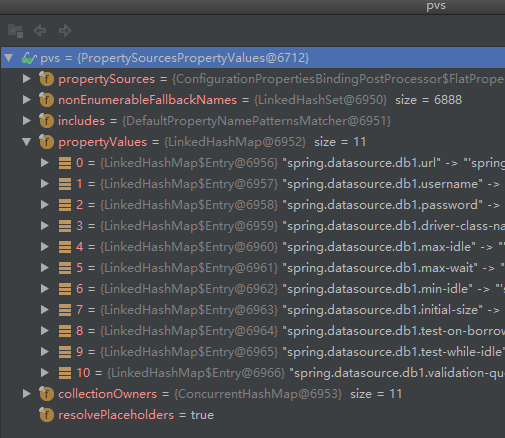The height and width of the screenshot is (438, 505).
Task: Click the top-left toolbar tree icon
Action: tap(15, 31)
